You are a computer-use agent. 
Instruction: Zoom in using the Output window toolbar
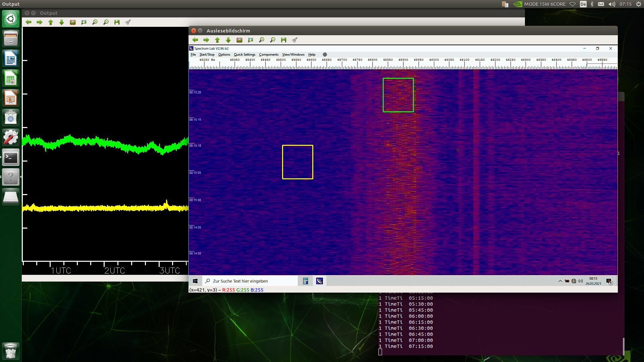(95, 22)
